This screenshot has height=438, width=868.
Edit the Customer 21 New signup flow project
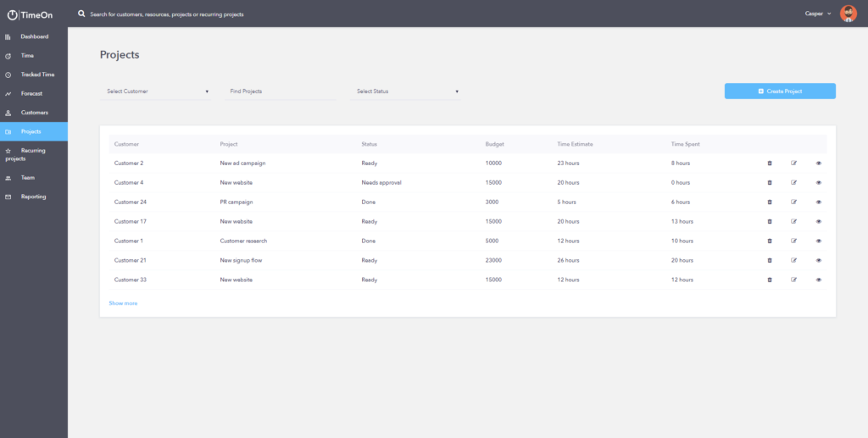[793, 260]
